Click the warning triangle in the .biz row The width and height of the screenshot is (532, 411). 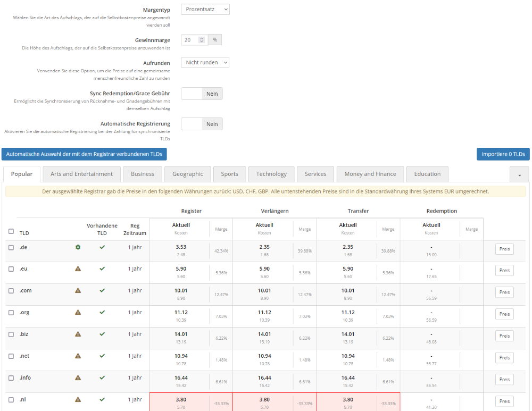(x=78, y=334)
